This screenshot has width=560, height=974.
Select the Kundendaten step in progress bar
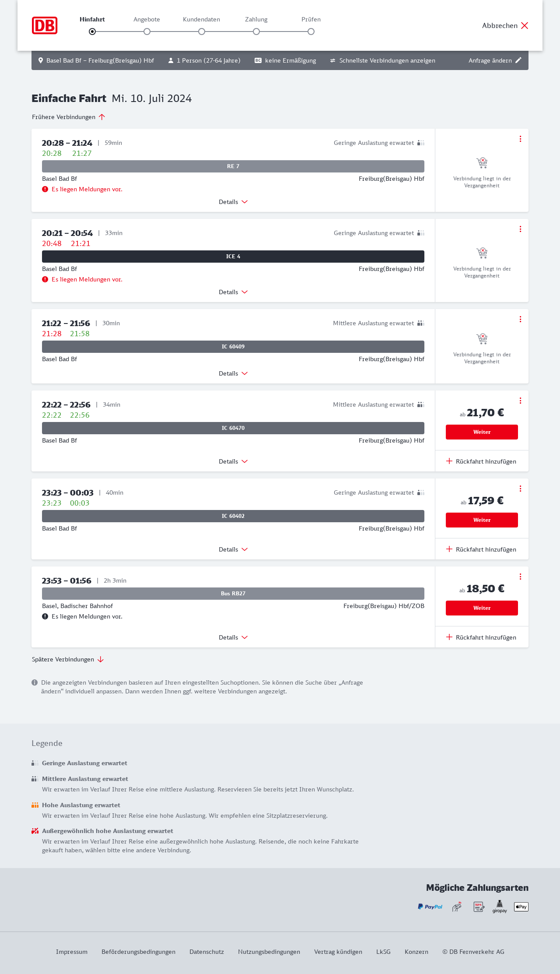[x=202, y=31]
